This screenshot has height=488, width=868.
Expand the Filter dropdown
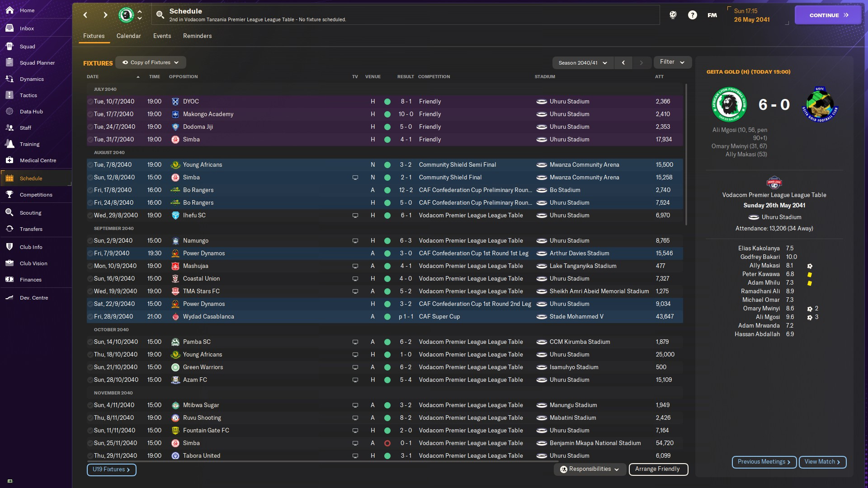[x=672, y=62]
